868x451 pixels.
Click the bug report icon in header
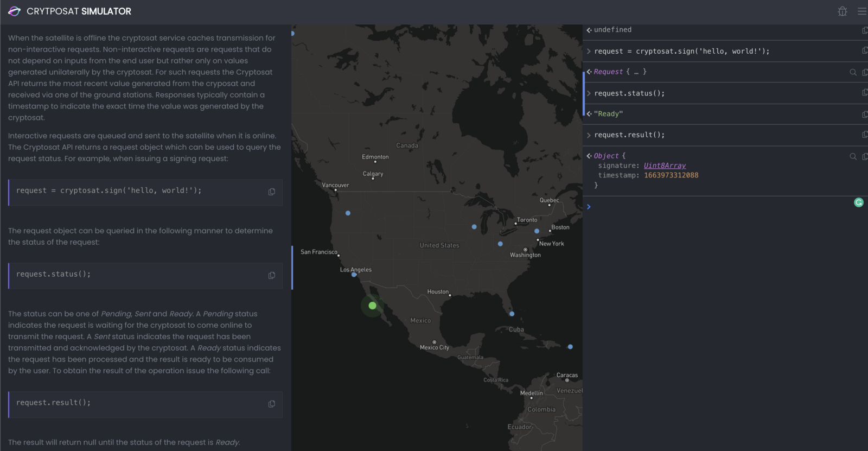point(842,11)
